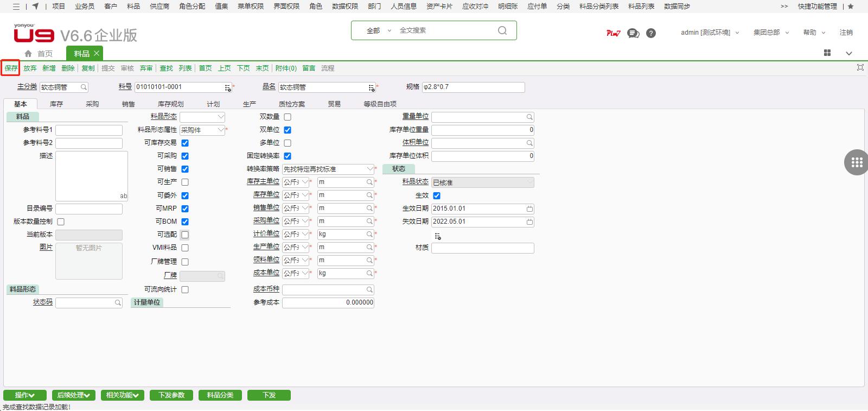Click the help question mark icon

tap(651, 33)
